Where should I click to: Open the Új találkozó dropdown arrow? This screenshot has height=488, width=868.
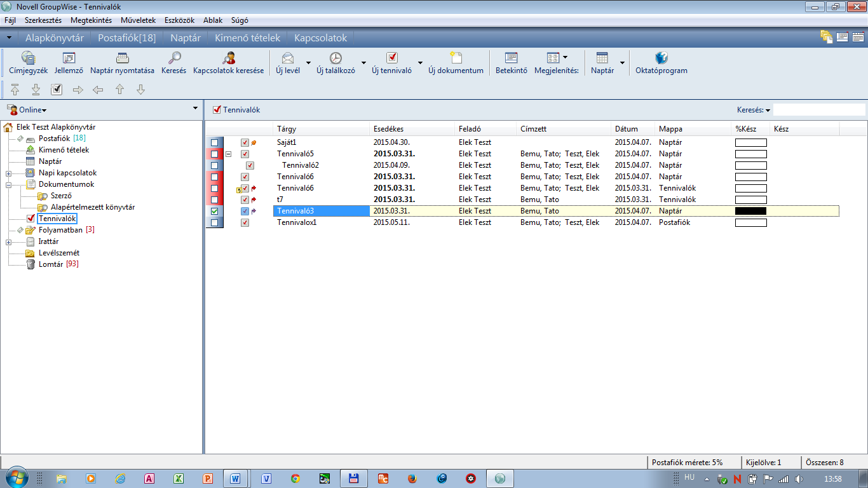click(363, 63)
